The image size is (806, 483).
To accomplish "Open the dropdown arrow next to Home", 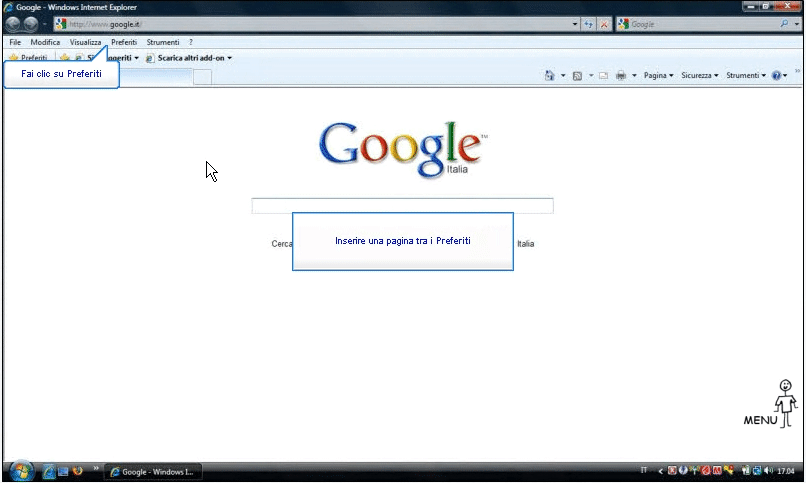I will tap(563, 76).
